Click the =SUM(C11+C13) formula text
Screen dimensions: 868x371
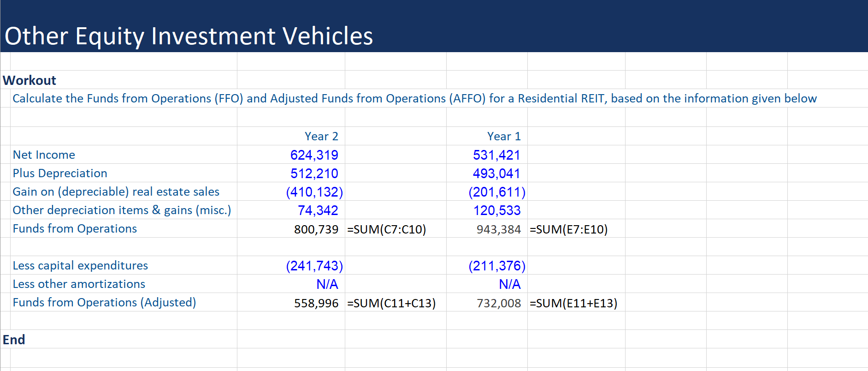click(x=391, y=303)
